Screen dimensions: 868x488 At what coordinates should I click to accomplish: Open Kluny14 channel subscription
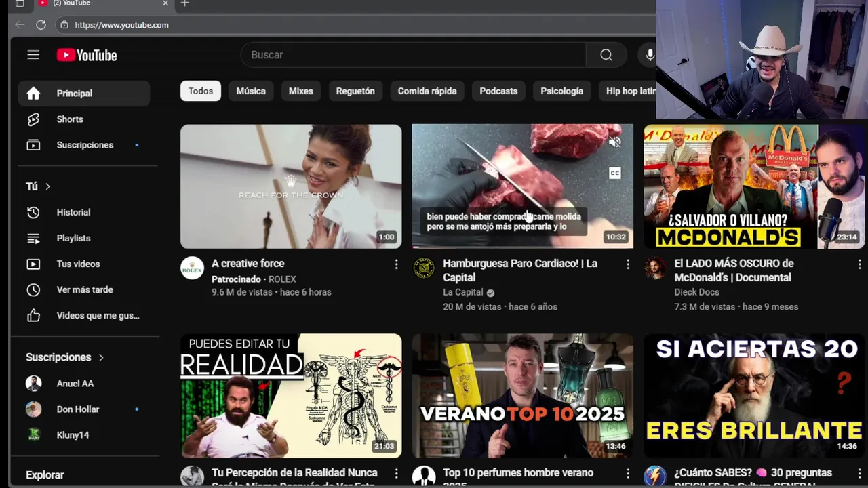coord(84,435)
